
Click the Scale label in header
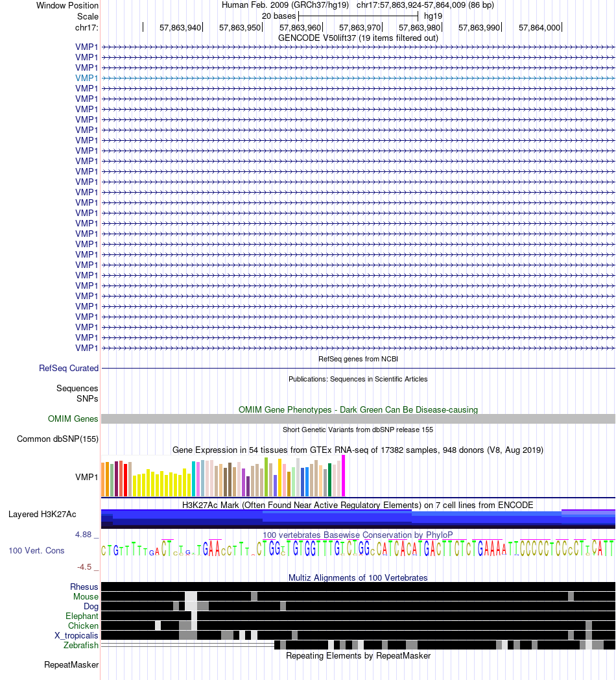88,16
